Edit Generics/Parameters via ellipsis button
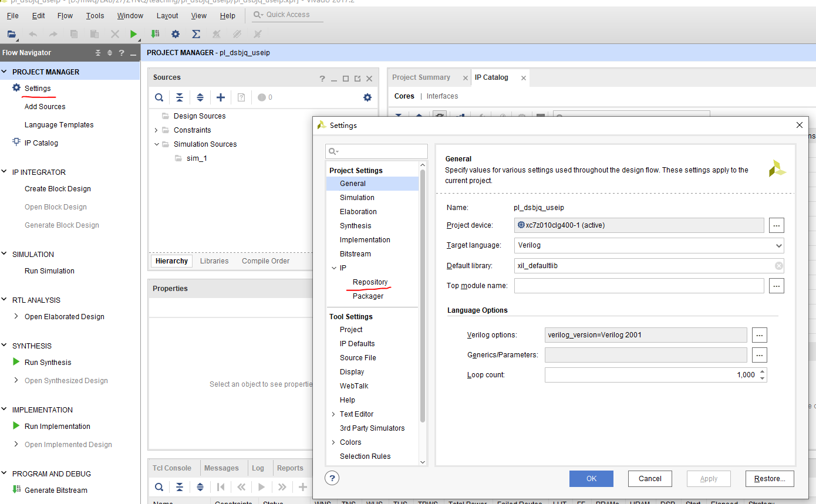The height and width of the screenshot is (504, 816). click(x=760, y=355)
